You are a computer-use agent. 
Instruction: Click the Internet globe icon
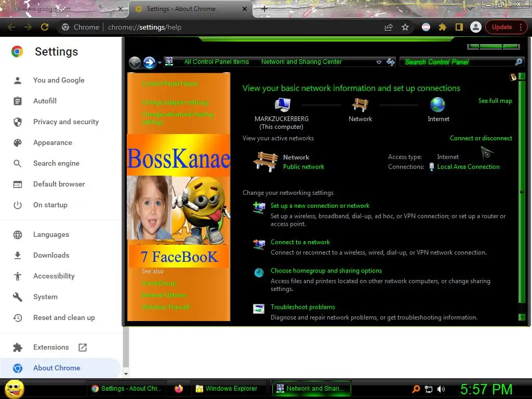click(x=437, y=104)
